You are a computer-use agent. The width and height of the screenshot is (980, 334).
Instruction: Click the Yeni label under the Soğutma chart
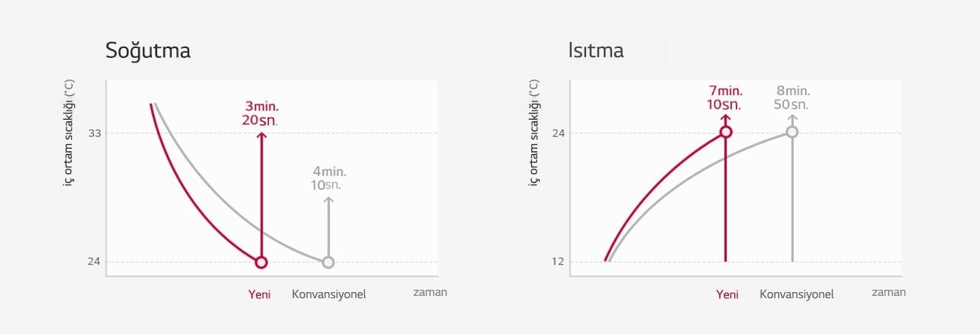point(260,294)
